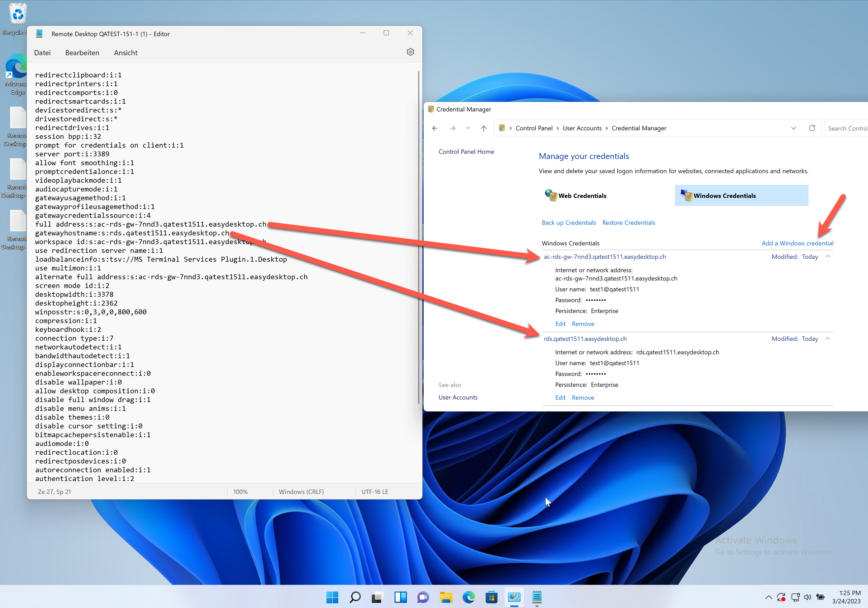Open network tray icon
Viewport: 868px width, 608px height.
(x=795, y=597)
